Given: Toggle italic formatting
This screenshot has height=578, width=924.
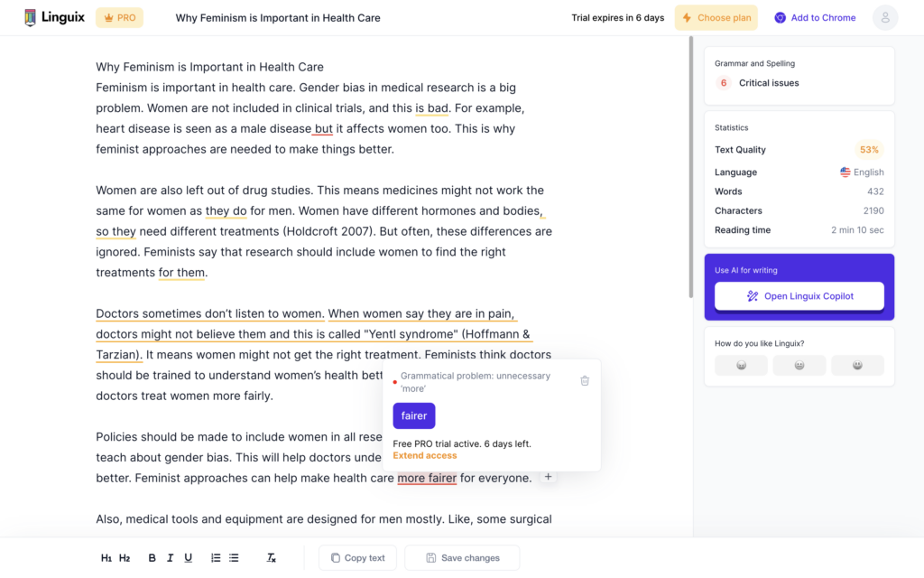Looking at the screenshot, I should click(170, 557).
